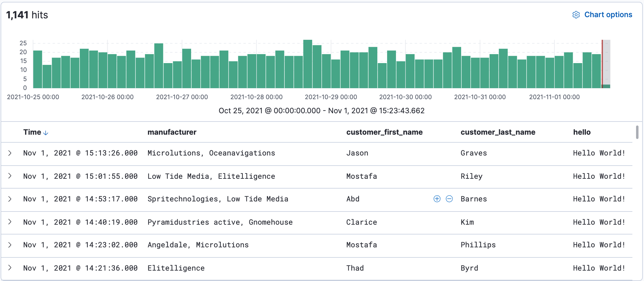This screenshot has width=644, height=281.
Task: Click the first histogram bar at 2021-10-25
Action: 38,69
